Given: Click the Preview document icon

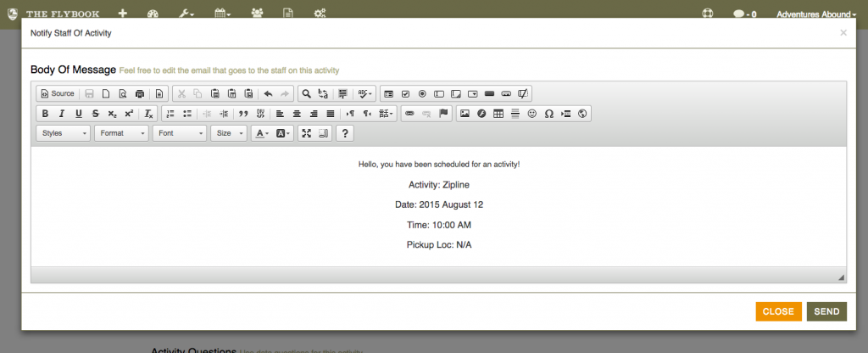Looking at the screenshot, I should [123, 93].
